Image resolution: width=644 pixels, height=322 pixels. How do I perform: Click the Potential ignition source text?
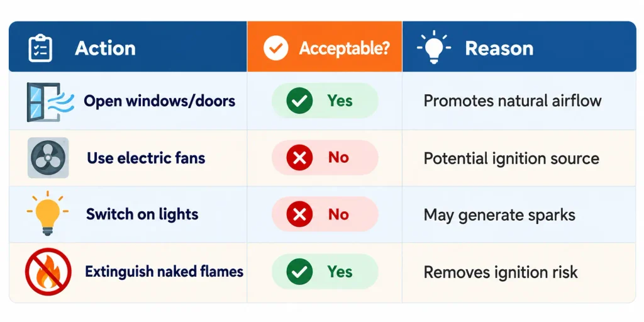pyautogui.click(x=511, y=158)
